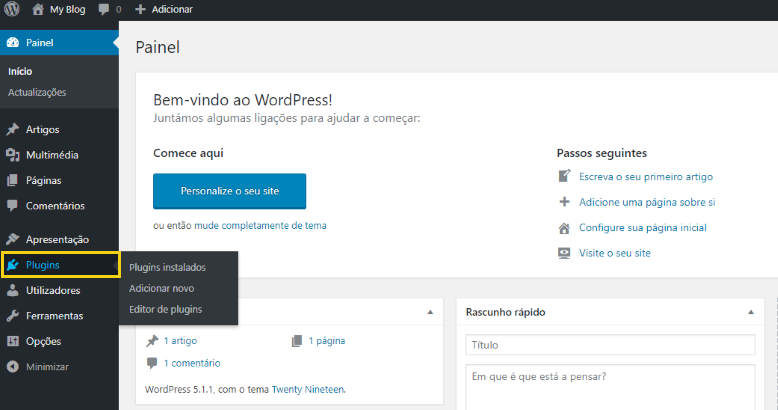Click the Artigos pushpin icon in sidebar

click(x=12, y=130)
